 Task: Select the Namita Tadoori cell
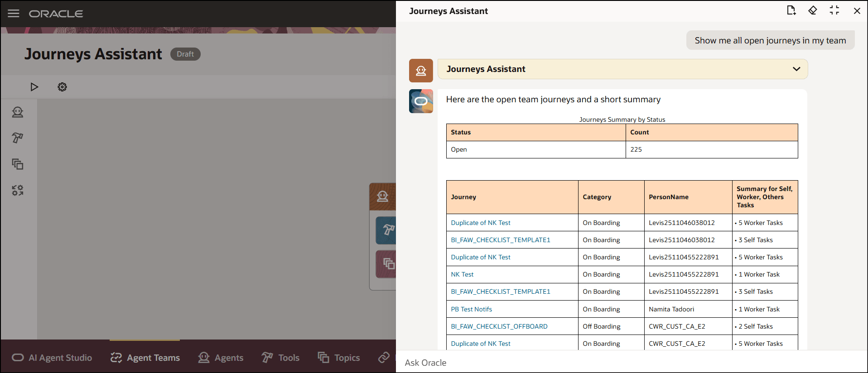[x=688, y=309]
